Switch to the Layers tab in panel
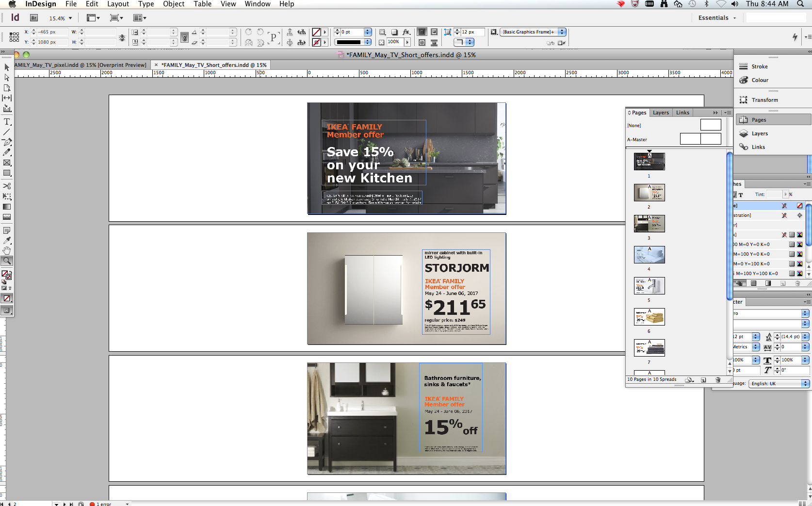Viewport: 812px width, 506px height. (661, 113)
